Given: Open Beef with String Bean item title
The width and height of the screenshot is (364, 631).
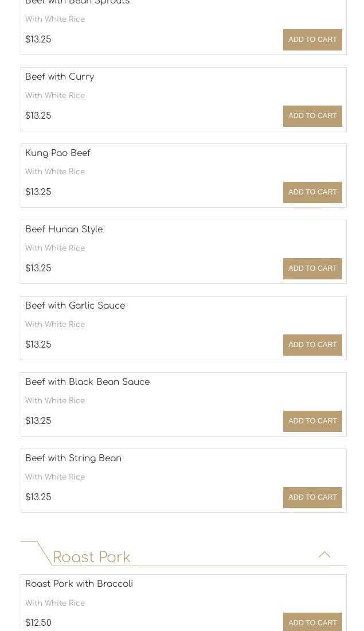Looking at the screenshot, I should click(x=73, y=458).
